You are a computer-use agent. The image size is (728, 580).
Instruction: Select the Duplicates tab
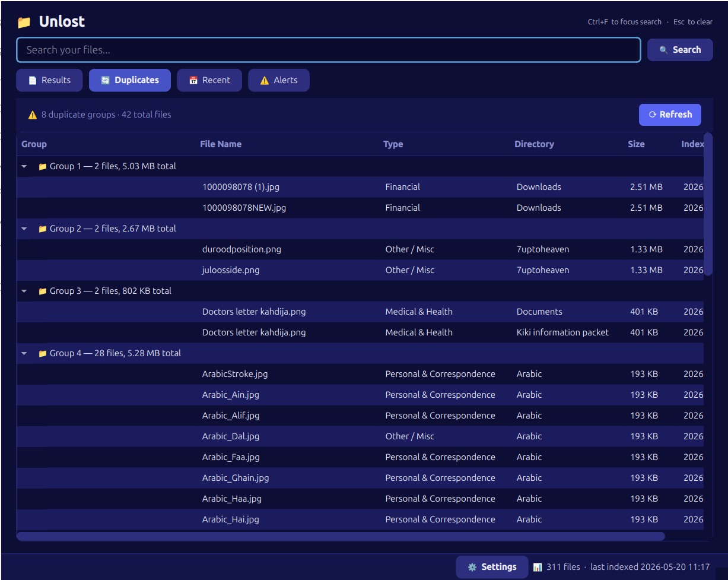tap(130, 80)
